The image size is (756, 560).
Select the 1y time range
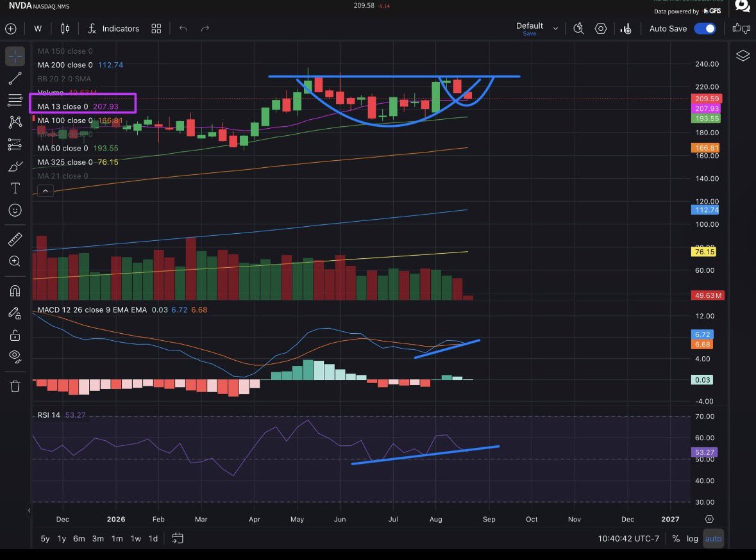62,539
